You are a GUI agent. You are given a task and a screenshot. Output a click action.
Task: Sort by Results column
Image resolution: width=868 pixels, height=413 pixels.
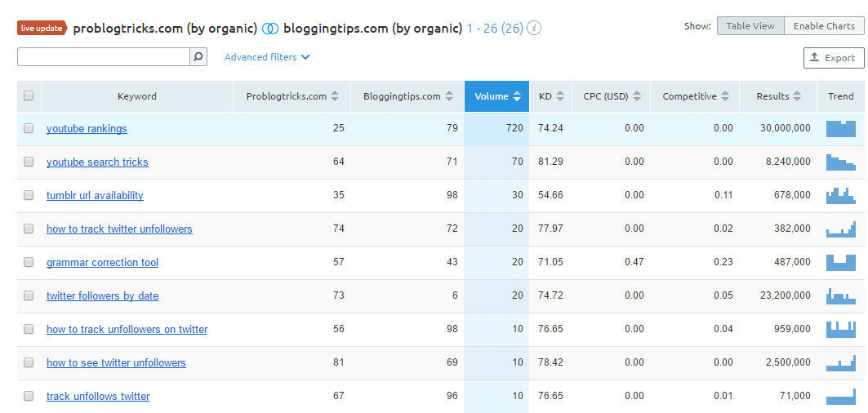tap(778, 96)
